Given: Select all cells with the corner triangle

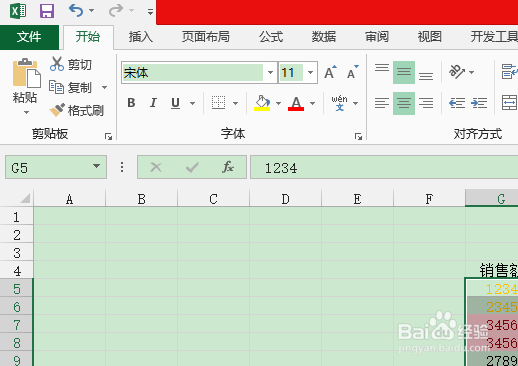Looking at the screenshot, I should coord(25,198).
